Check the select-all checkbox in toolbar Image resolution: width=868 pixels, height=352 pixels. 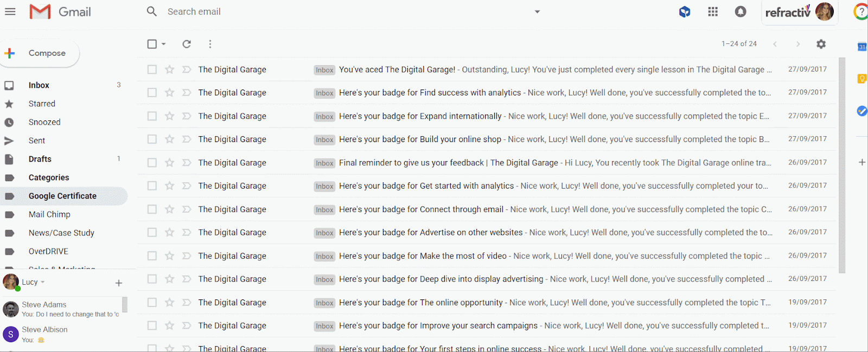click(x=152, y=44)
